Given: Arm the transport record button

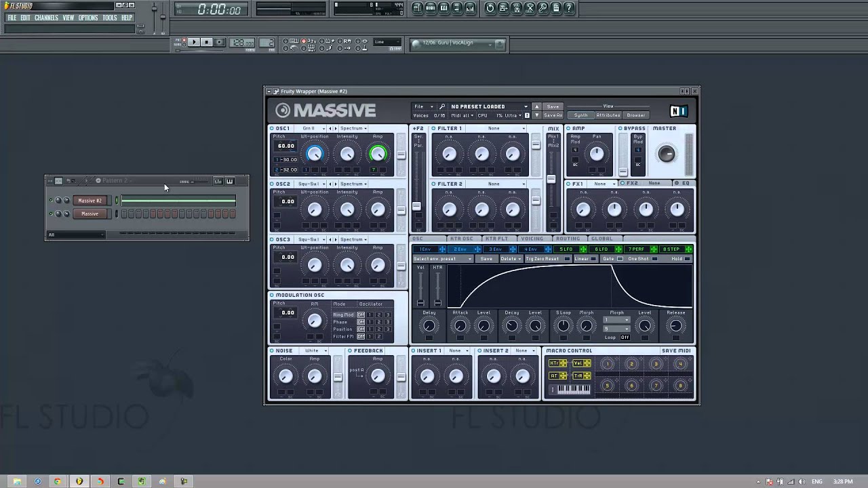Looking at the screenshot, I should [219, 42].
